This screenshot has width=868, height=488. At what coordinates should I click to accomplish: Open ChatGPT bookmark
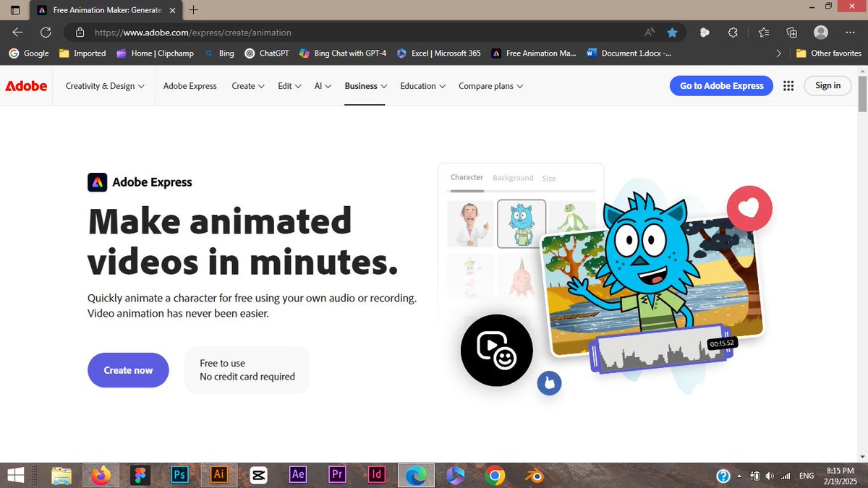tap(268, 53)
